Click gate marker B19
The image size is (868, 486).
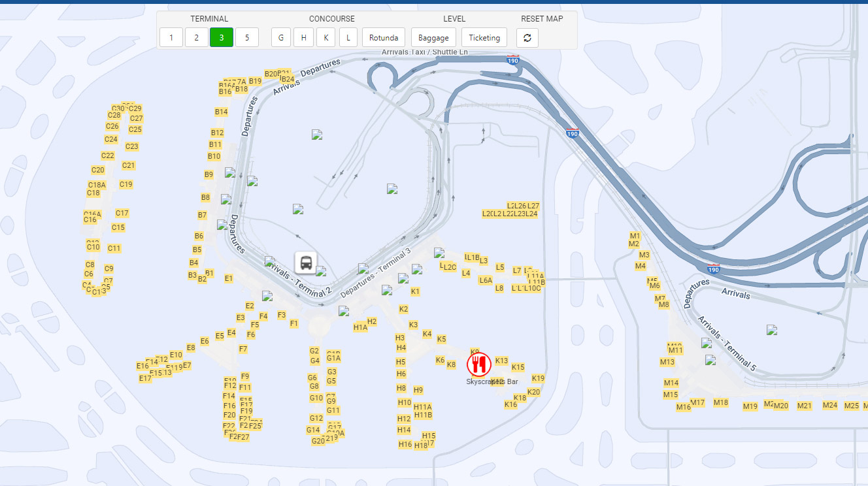[x=255, y=81]
